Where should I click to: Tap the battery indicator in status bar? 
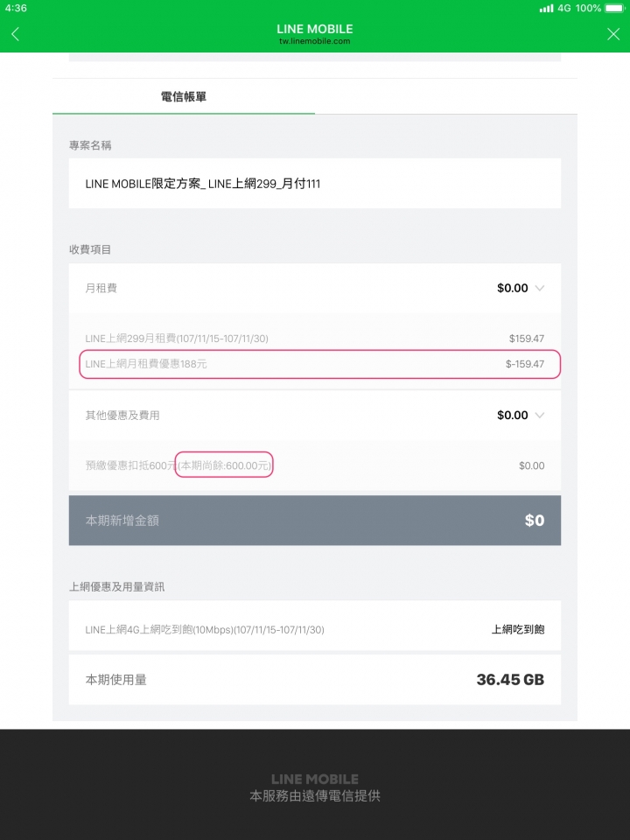[615, 8]
